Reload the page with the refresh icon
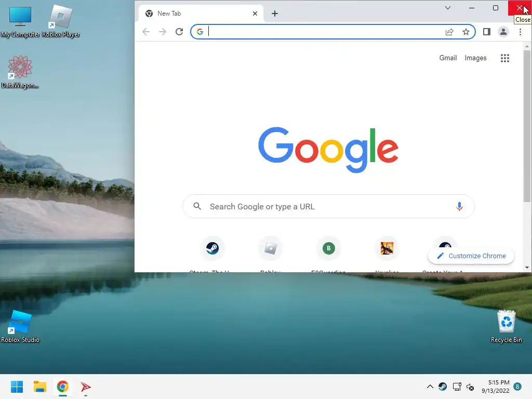 pyautogui.click(x=179, y=32)
